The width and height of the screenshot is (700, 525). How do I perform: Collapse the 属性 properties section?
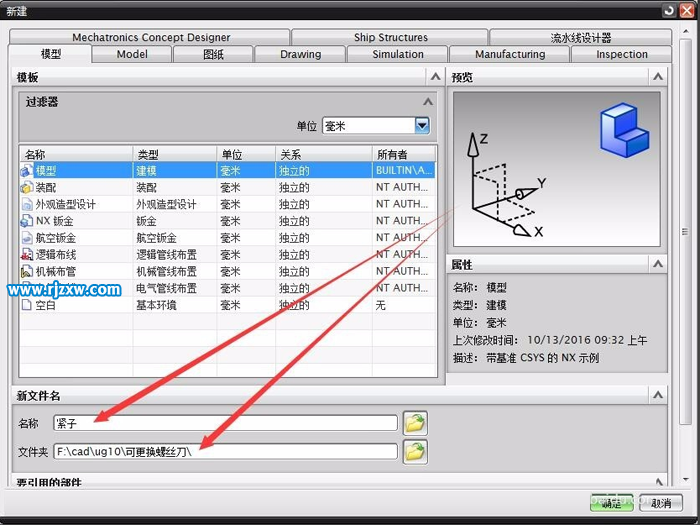point(658,264)
